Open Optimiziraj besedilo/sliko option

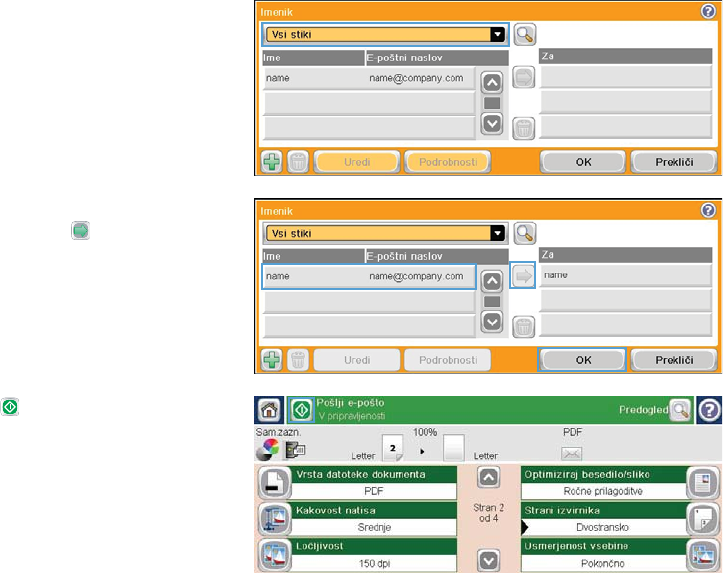coord(620,483)
